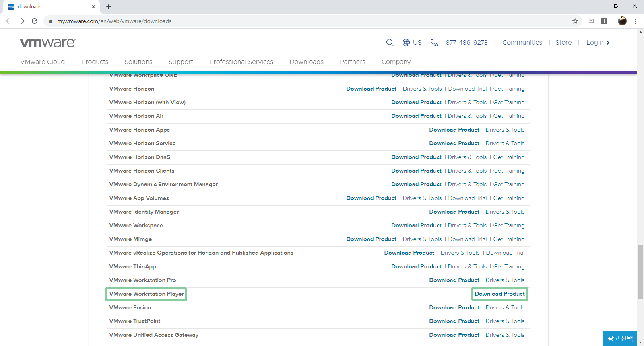Click Get Training for VMware Horizon (with View)

[x=509, y=102]
